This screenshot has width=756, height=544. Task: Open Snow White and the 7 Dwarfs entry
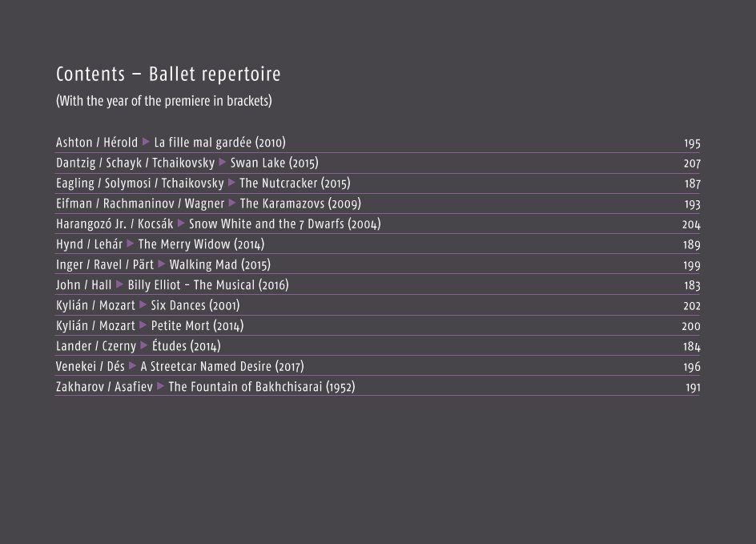377,224
